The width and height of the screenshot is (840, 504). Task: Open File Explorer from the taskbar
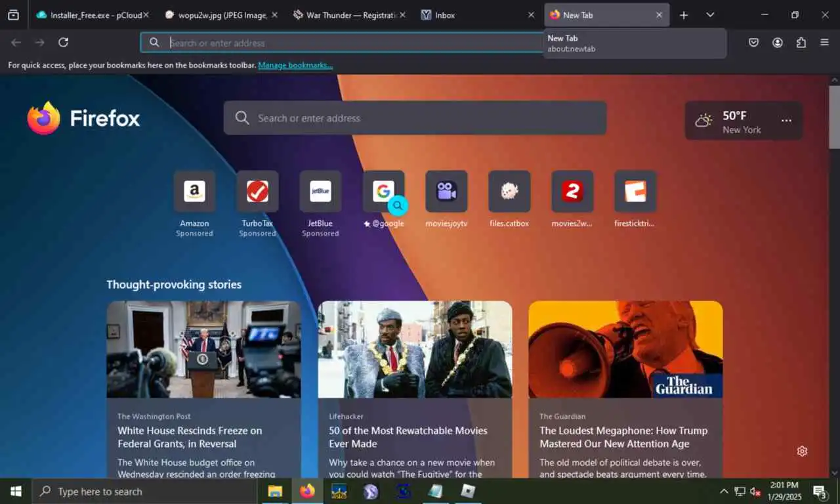pos(274,491)
